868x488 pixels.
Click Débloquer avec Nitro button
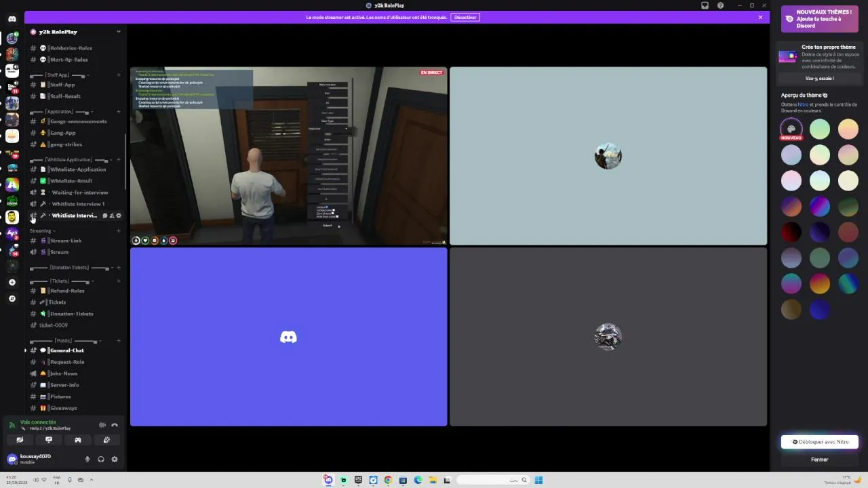click(820, 442)
